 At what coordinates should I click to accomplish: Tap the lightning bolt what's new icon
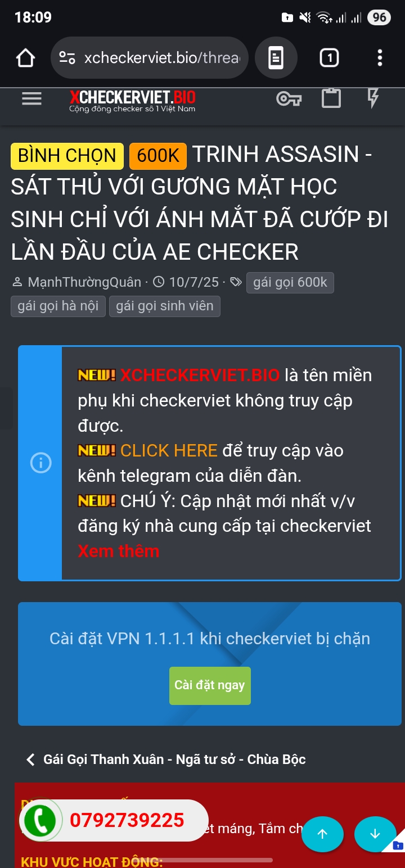click(x=373, y=98)
